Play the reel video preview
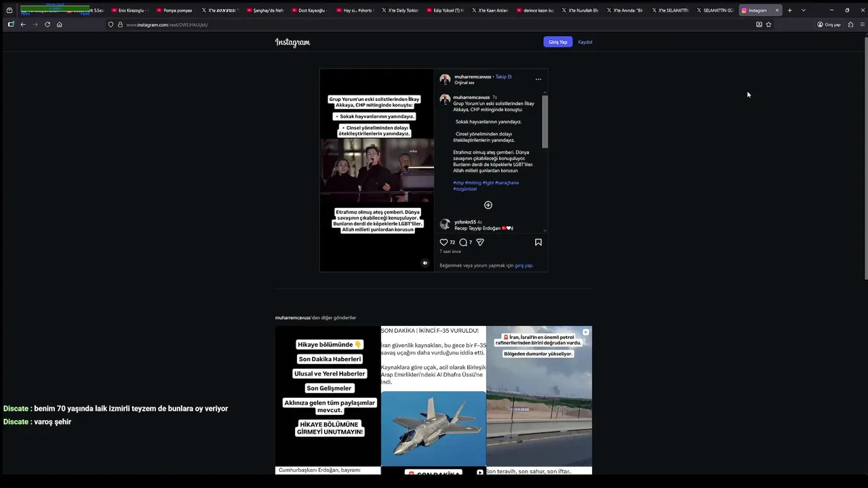 point(377,170)
